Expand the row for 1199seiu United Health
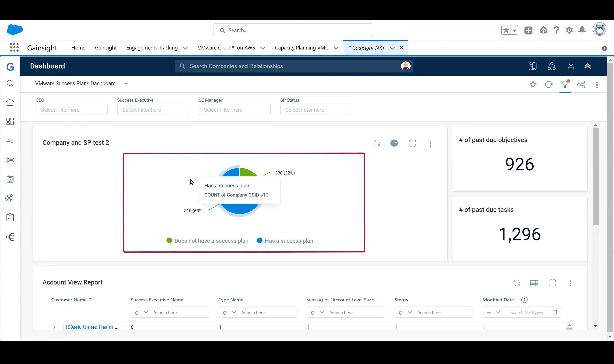This screenshot has height=364, width=614. coord(54,327)
